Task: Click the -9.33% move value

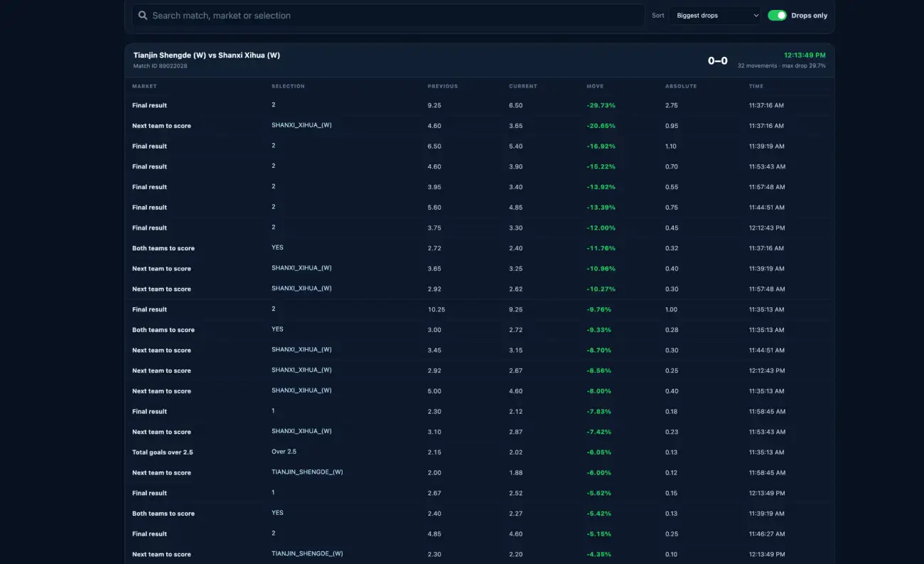Action: pos(599,330)
